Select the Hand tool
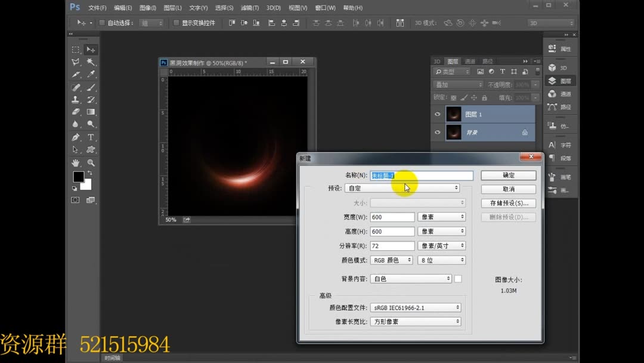644x363 pixels. (x=76, y=162)
